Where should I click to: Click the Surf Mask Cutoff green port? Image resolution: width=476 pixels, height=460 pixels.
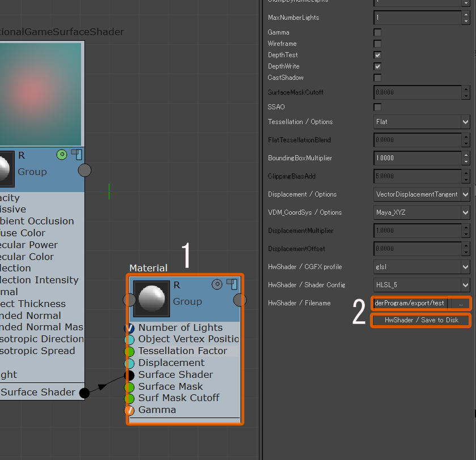point(129,398)
